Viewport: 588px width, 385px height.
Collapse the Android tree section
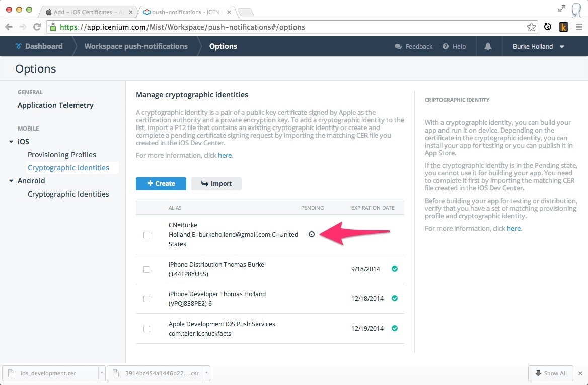pos(11,181)
